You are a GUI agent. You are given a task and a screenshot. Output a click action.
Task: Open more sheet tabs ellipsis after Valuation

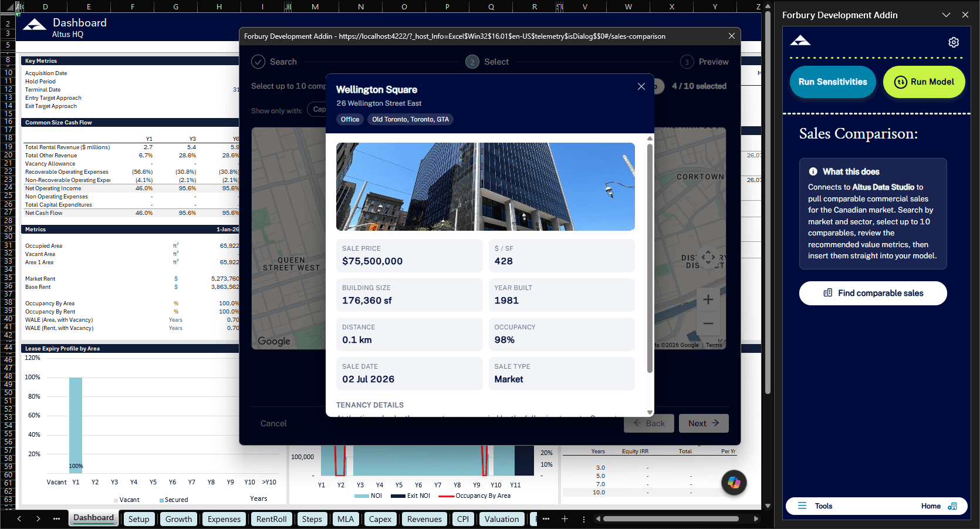546,518
